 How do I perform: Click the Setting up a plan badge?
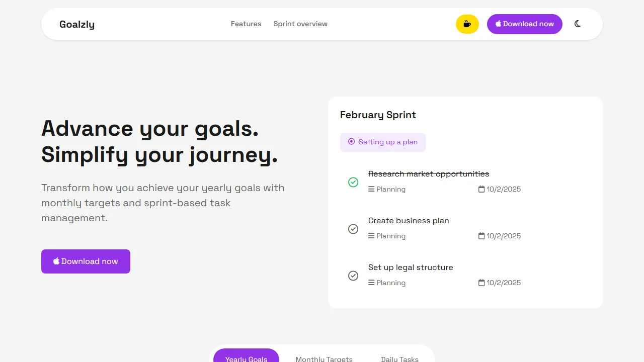[x=382, y=142]
